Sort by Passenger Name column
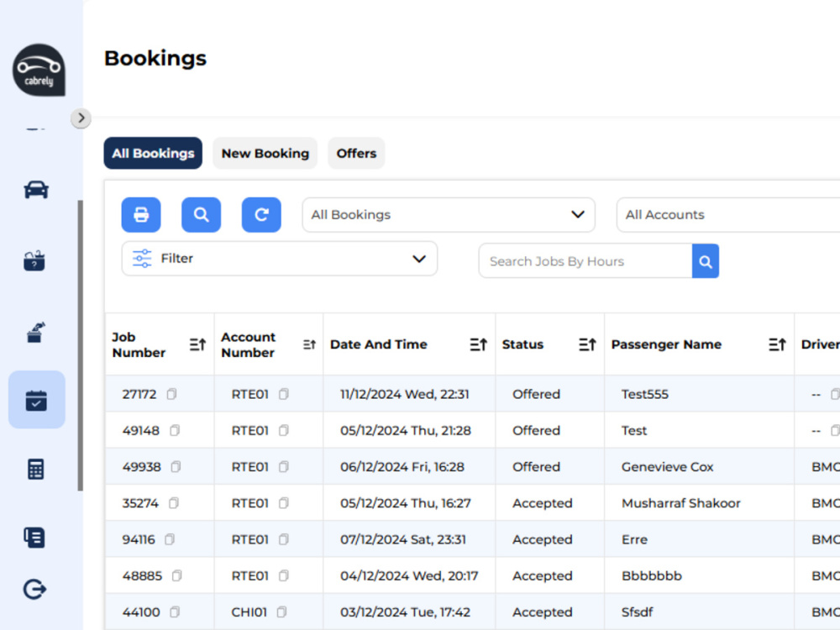 [x=777, y=344]
